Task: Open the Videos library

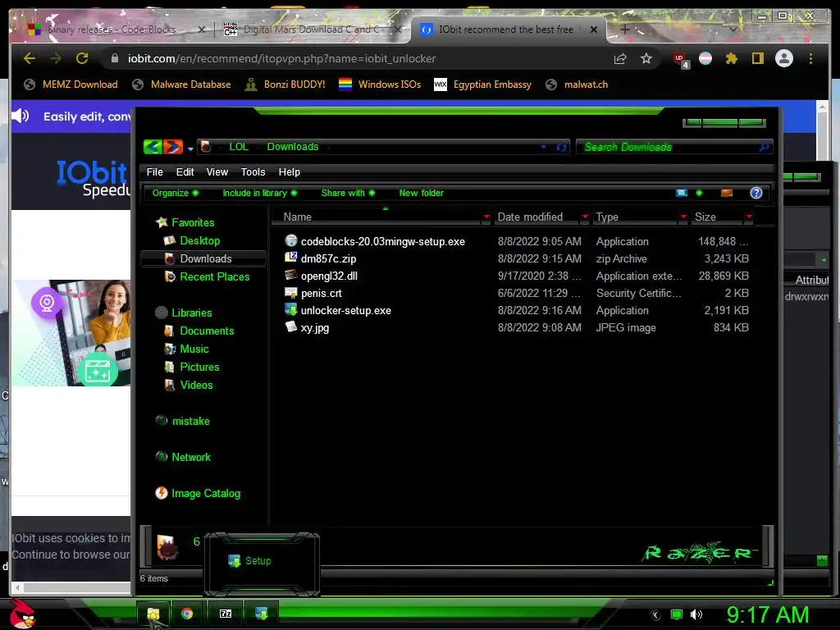Action: tap(196, 386)
